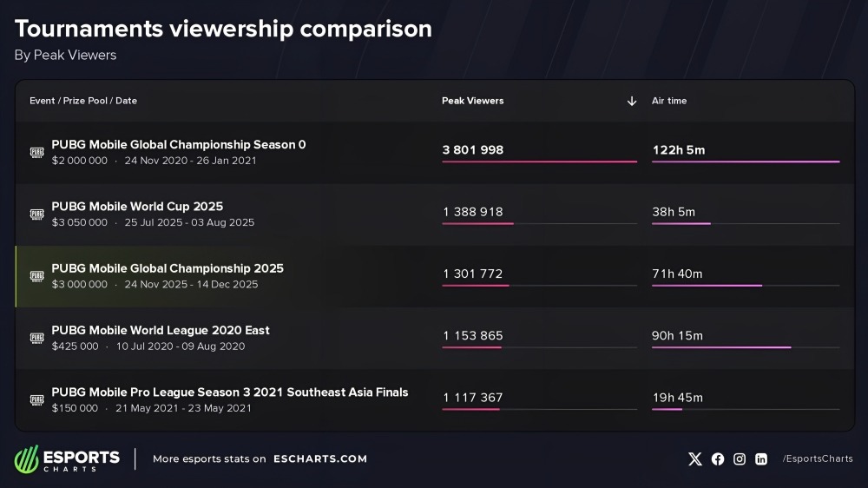Sort by the Peak Viewers column header
This screenshot has height=488, width=868.
pyautogui.click(x=472, y=101)
